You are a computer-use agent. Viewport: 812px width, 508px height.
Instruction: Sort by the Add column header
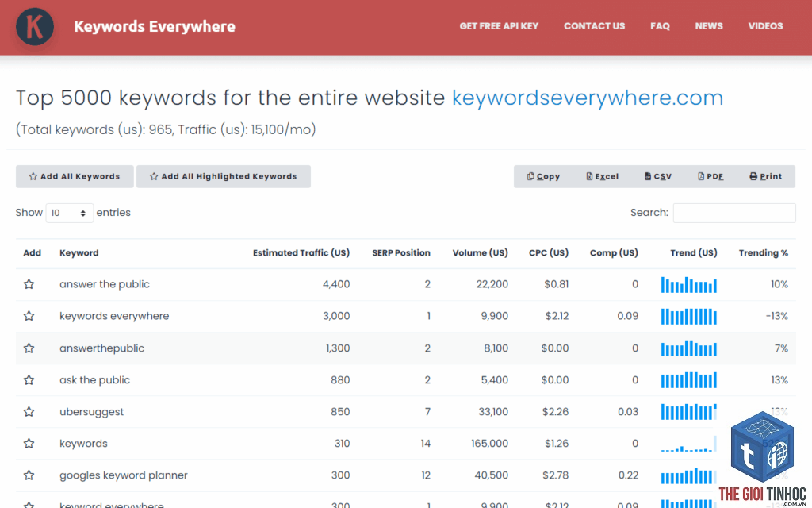[x=32, y=253]
